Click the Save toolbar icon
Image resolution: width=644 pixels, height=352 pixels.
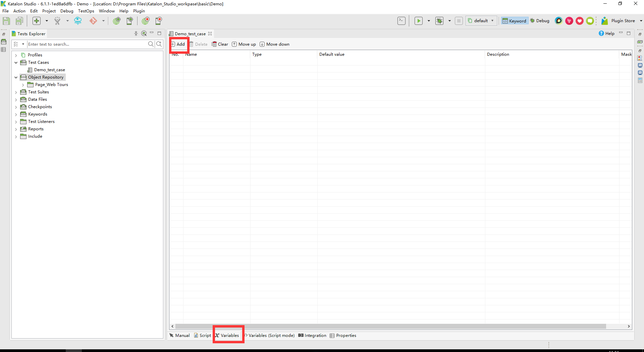click(6, 21)
